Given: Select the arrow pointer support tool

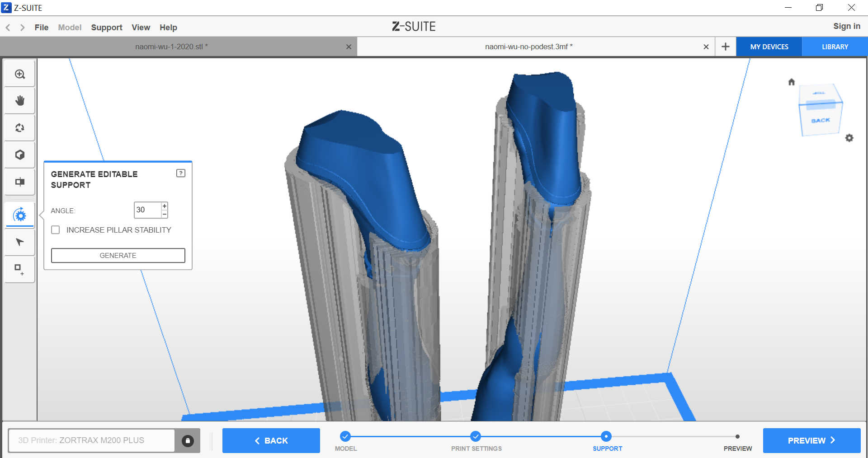Looking at the screenshot, I should pos(20,242).
